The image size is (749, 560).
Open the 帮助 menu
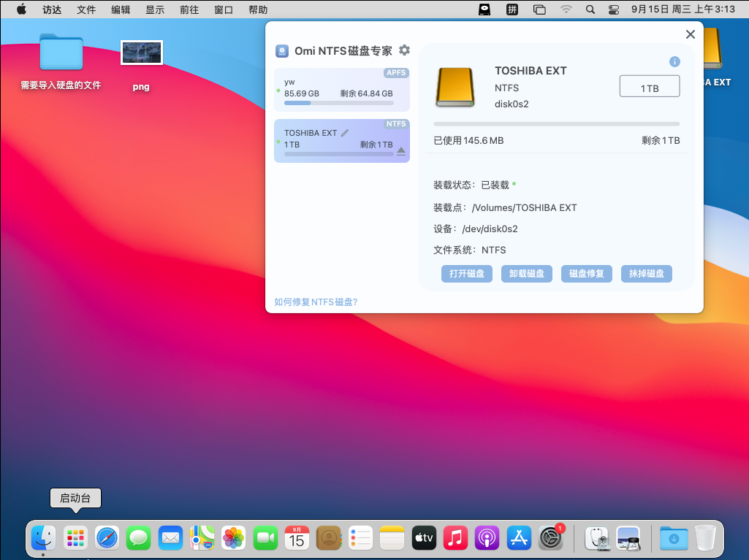pos(258,9)
